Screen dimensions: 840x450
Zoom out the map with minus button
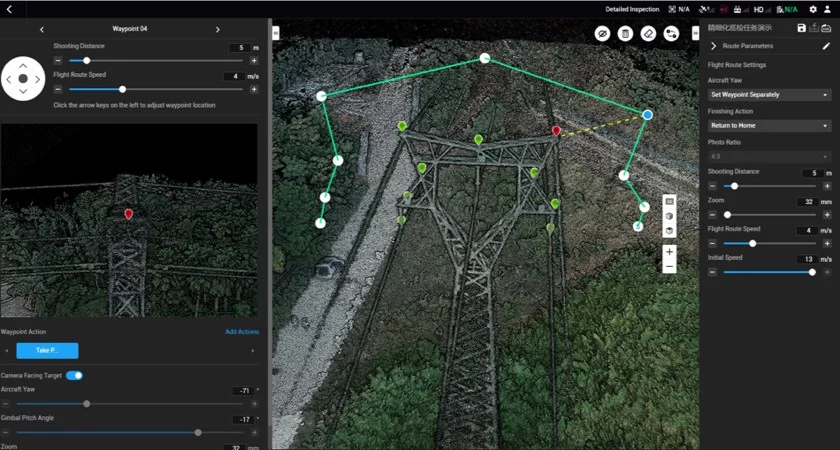point(669,266)
